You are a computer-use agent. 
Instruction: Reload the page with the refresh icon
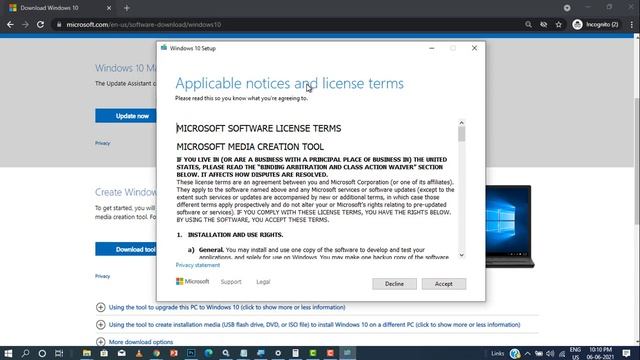pos(40,24)
